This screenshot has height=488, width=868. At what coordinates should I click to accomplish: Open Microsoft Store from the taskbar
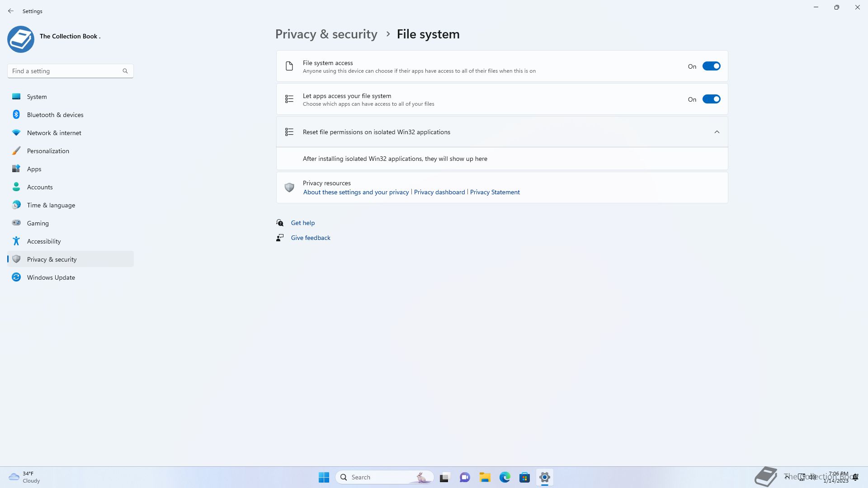(x=525, y=477)
